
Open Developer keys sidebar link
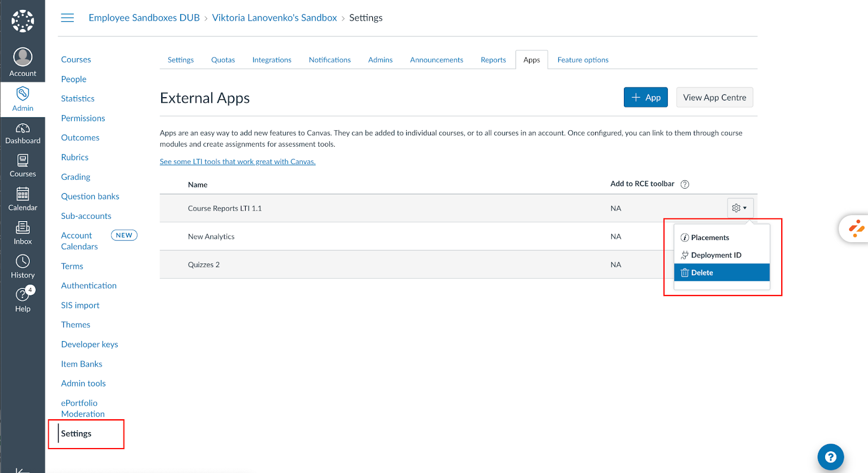point(90,344)
